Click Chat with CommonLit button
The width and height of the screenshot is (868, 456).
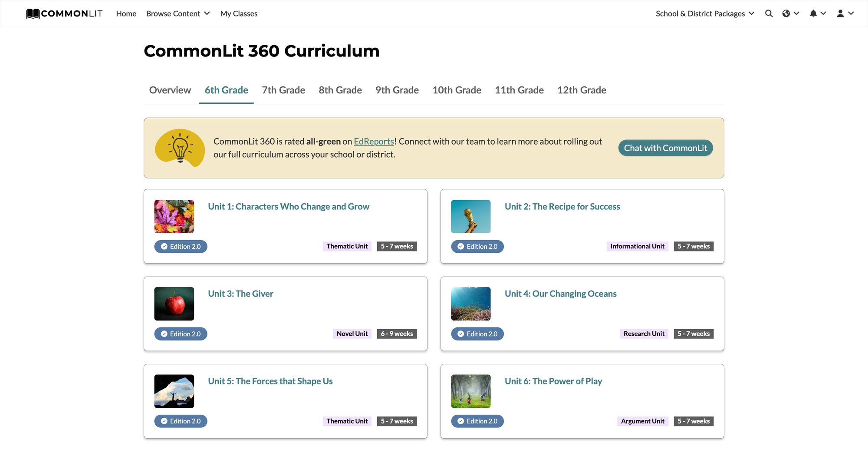coord(665,148)
